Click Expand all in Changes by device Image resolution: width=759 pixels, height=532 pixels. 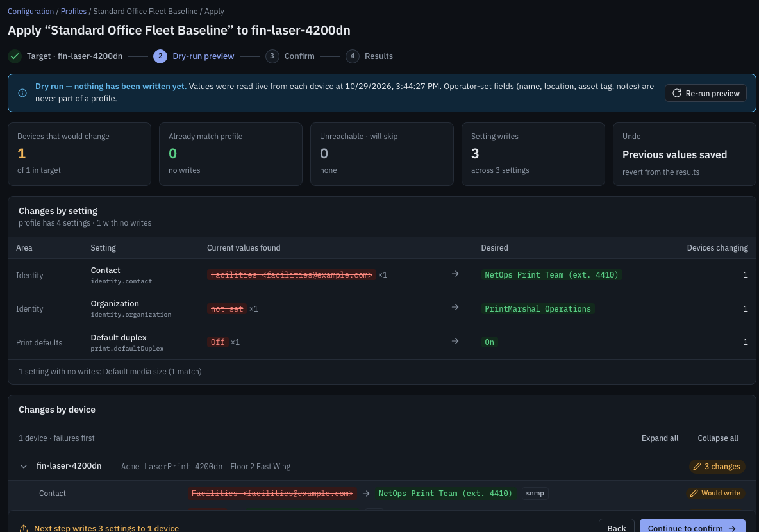pyautogui.click(x=660, y=438)
